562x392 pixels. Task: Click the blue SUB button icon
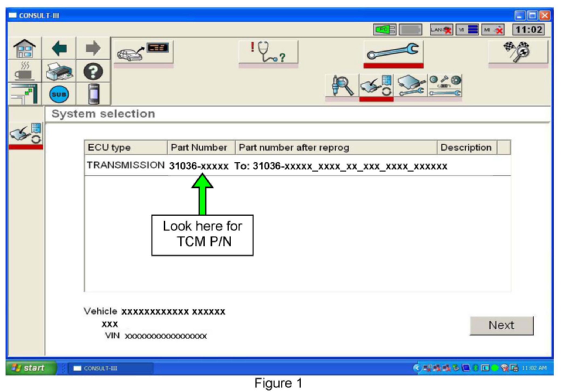tap(59, 94)
